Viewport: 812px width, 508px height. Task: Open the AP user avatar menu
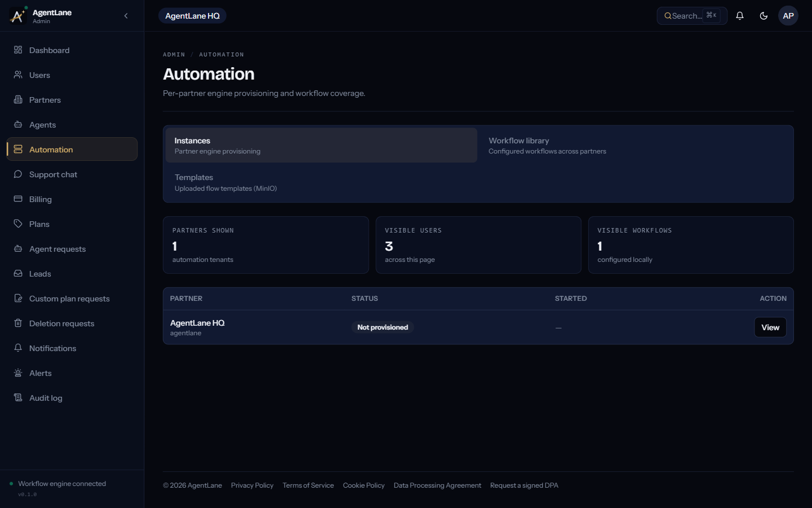(x=788, y=16)
